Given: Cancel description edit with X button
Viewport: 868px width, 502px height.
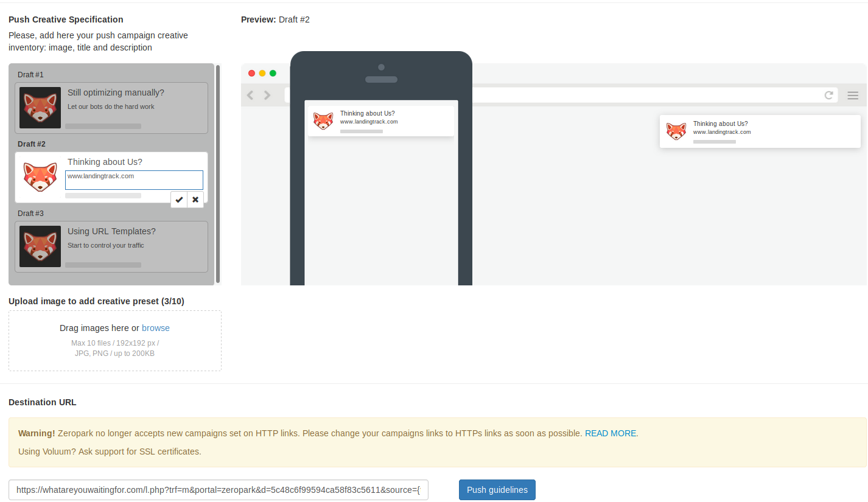Looking at the screenshot, I should click(195, 200).
